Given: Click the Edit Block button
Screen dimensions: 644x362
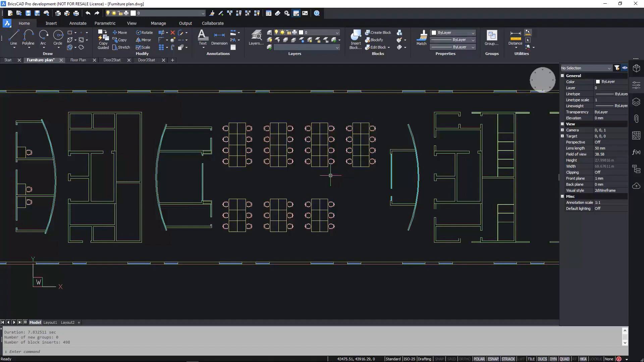Looking at the screenshot, I should [377, 47].
